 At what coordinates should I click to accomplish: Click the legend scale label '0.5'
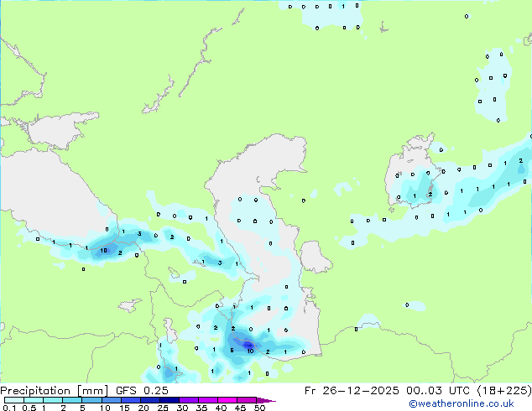pyautogui.click(x=29, y=408)
